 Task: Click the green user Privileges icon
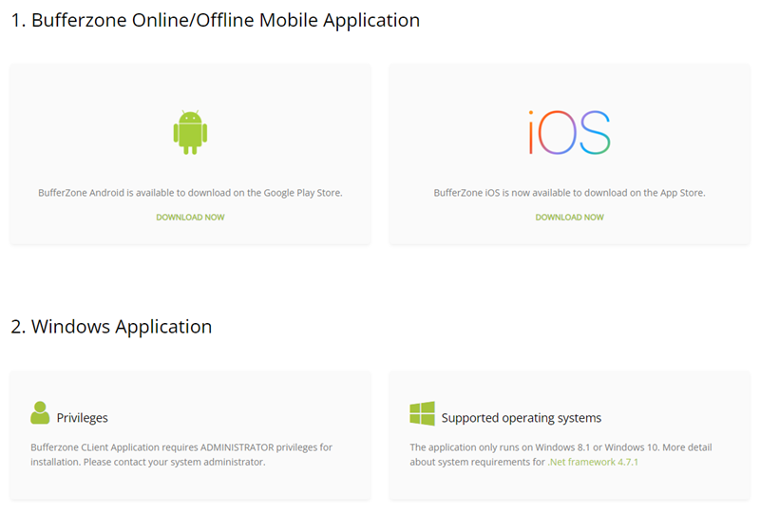[40, 413]
